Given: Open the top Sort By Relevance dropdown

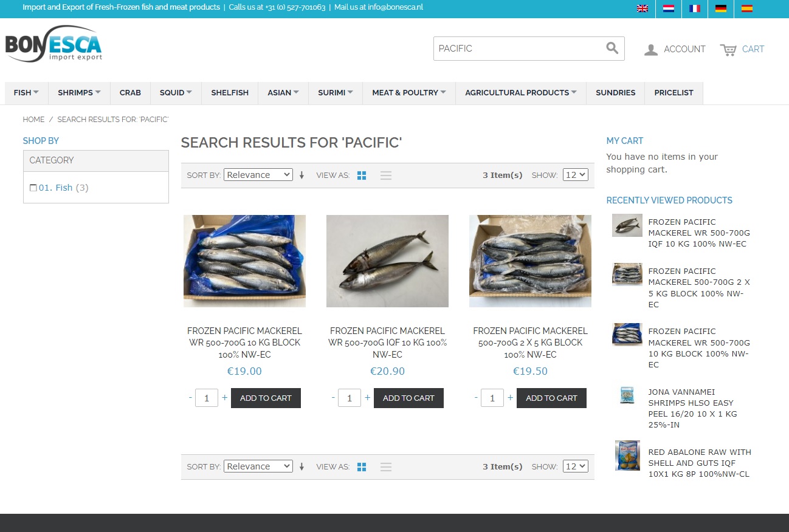Looking at the screenshot, I should pos(258,175).
